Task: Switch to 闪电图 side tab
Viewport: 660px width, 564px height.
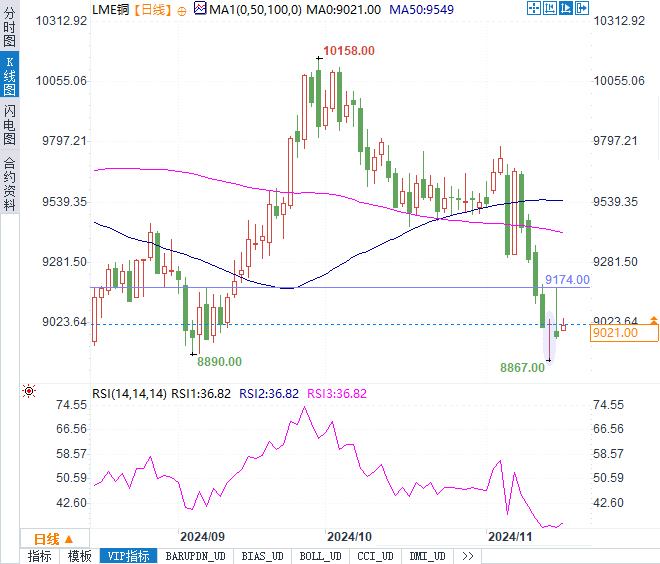Action: tap(9, 125)
